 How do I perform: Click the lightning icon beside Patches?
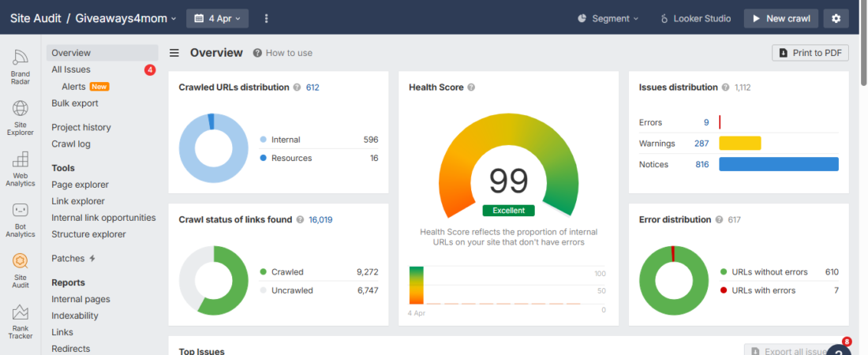point(92,259)
